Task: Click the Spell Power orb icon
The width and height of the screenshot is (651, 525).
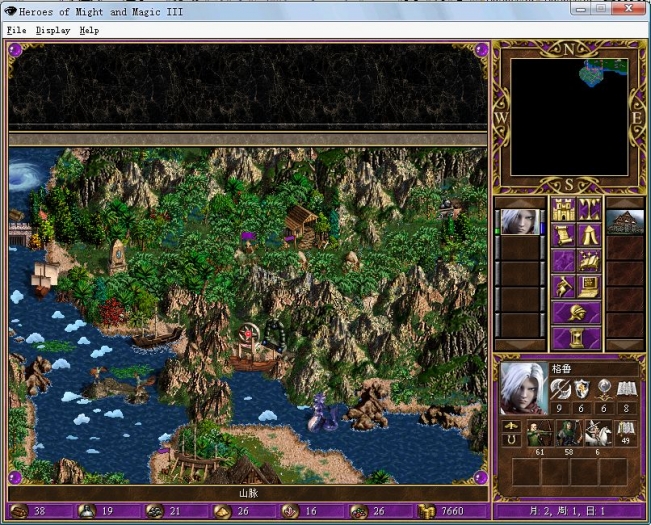Action: click(x=604, y=389)
